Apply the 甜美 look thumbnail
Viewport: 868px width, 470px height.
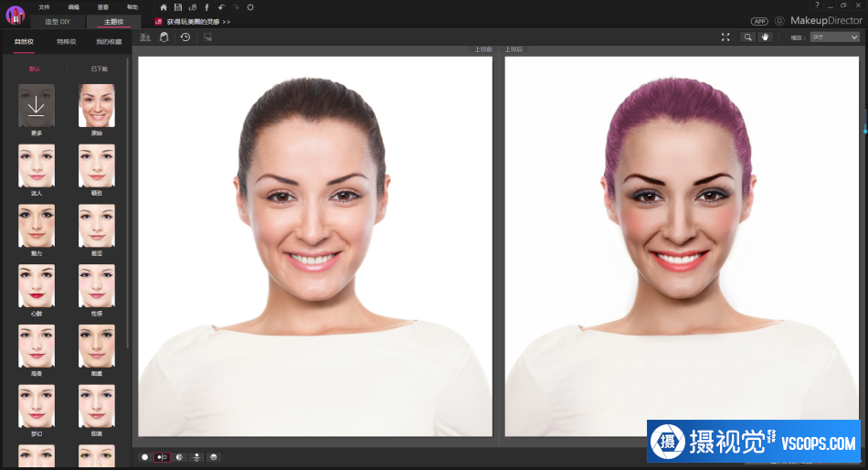[x=97, y=406]
